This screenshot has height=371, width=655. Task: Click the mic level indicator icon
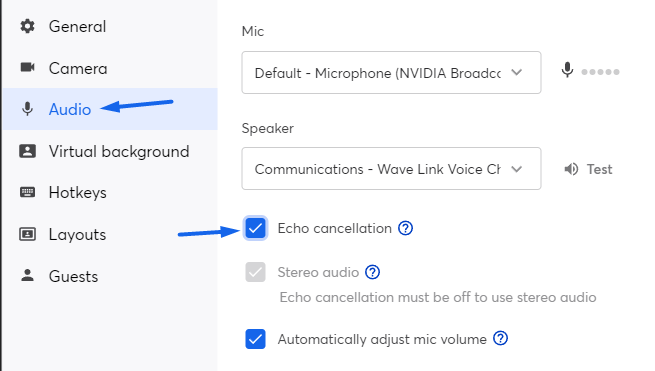[x=567, y=70]
